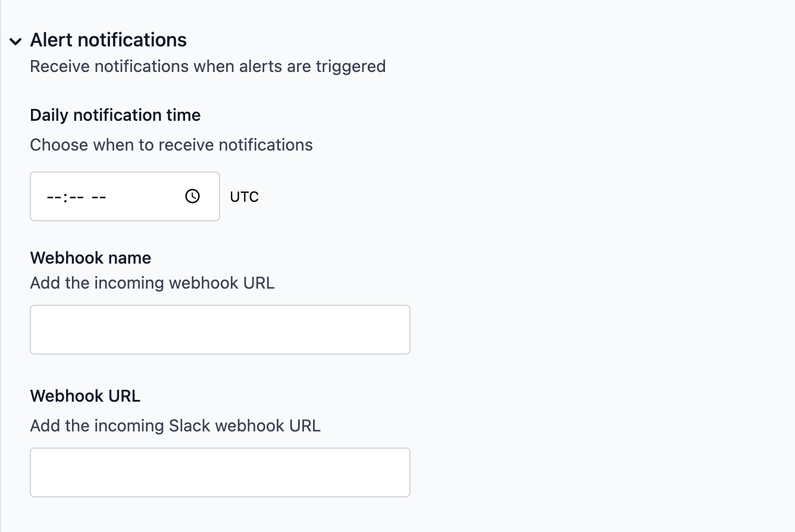The image size is (795, 532).
Task: Click "Receive notifications when alerts are triggered" text
Action: click(x=208, y=66)
